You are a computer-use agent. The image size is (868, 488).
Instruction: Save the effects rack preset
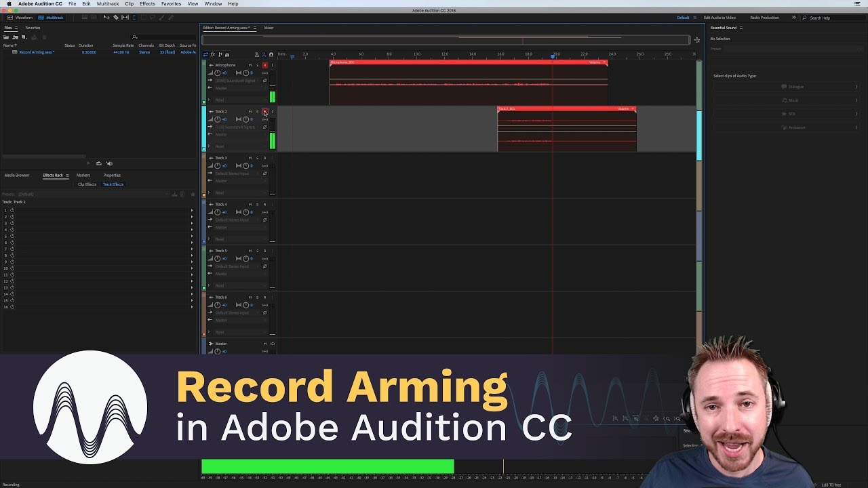pyautogui.click(x=174, y=194)
